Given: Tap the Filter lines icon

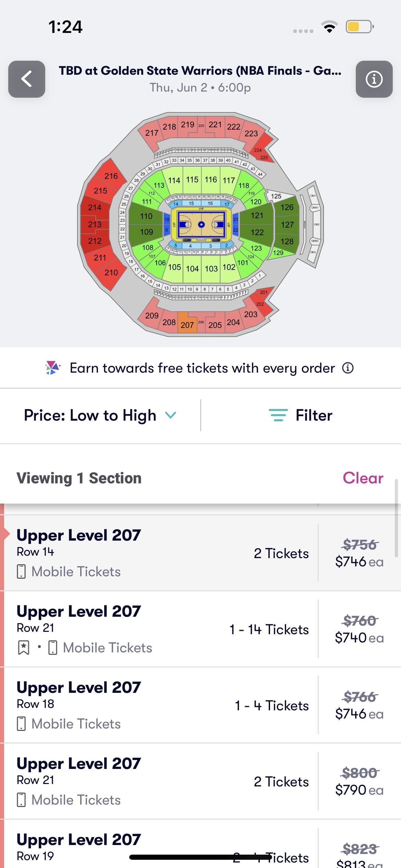Looking at the screenshot, I should pos(278,415).
